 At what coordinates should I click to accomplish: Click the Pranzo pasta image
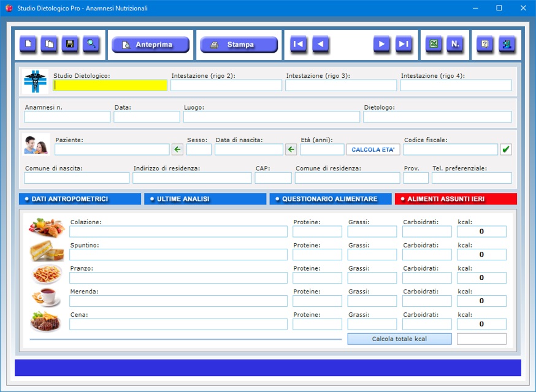click(47, 274)
